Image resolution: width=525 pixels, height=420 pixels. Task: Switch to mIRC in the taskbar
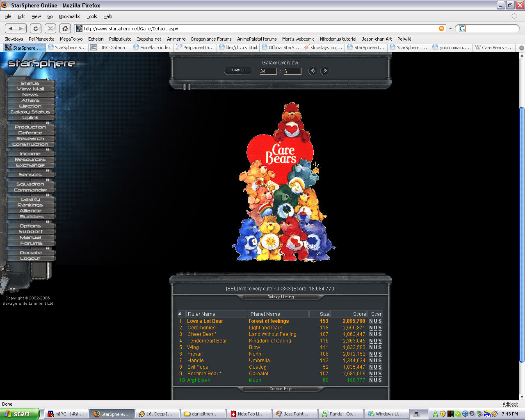point(66,414)
